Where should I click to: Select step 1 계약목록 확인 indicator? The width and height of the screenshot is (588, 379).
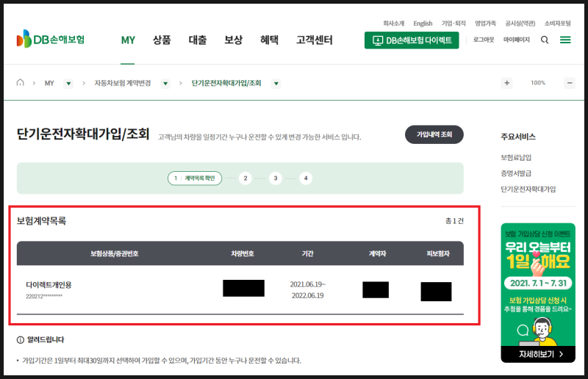tap(195, 178)
